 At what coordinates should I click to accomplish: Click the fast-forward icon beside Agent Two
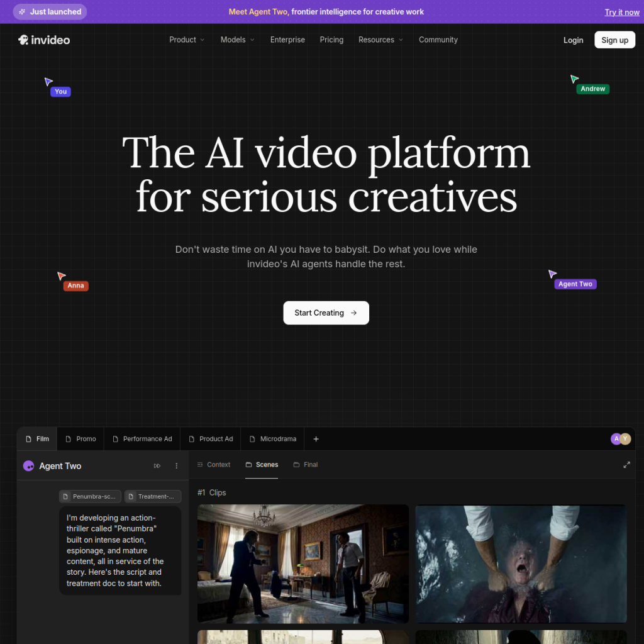point(157,466)
